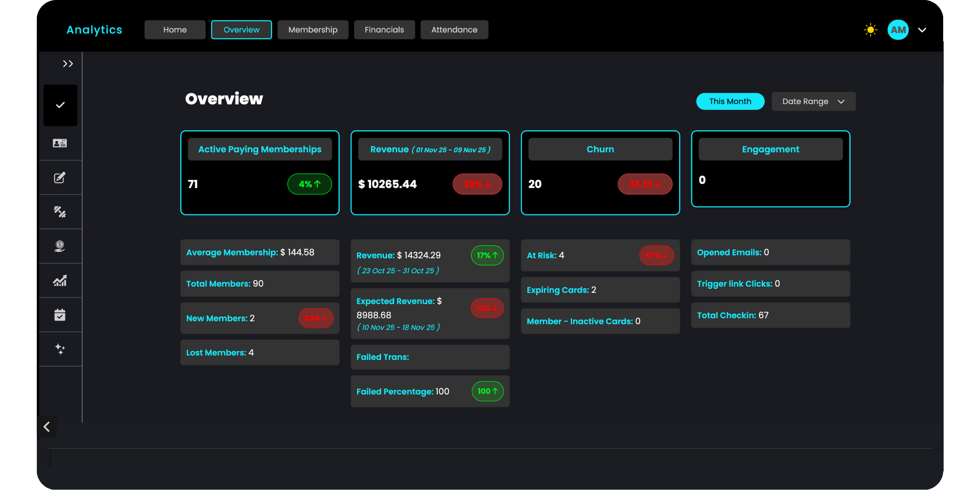
Task: Expand the account menu chevron beside AM
Action: click(x=922, y=30)
